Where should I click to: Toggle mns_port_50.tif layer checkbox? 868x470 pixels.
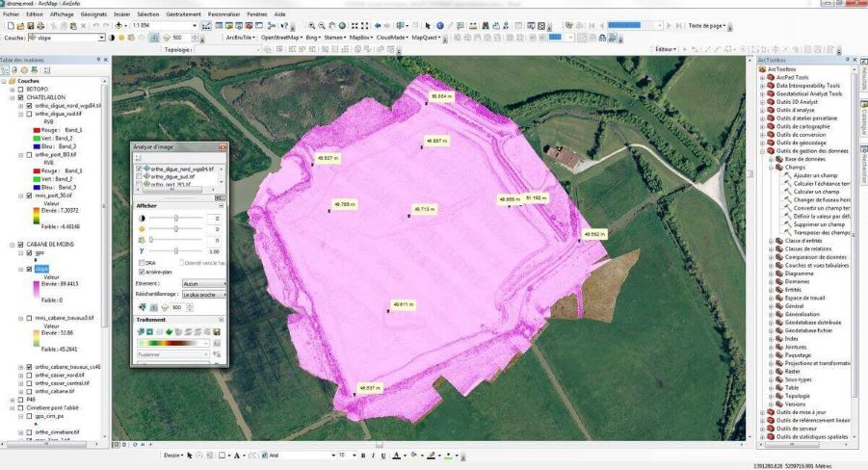tap(29, 196)
